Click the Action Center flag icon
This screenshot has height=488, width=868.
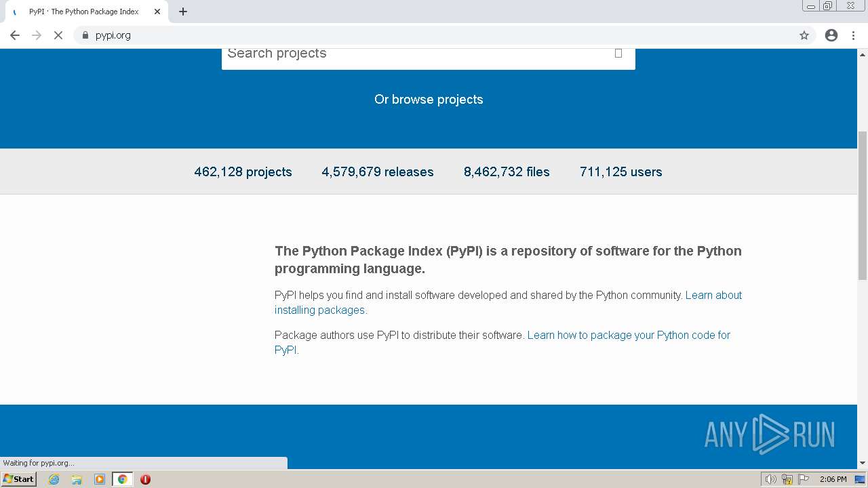pyautogui.click(x=804, y=479)
